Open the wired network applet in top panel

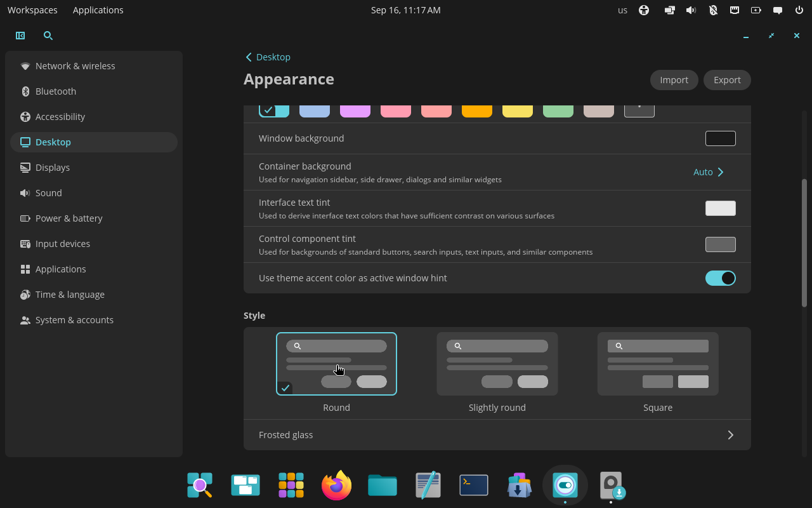[x=735, y=10]
